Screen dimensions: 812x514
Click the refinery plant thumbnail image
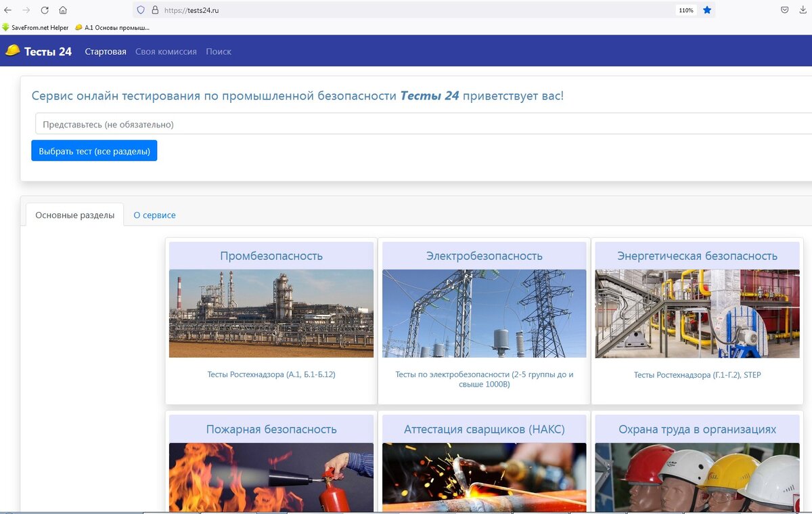coord(271,314)
